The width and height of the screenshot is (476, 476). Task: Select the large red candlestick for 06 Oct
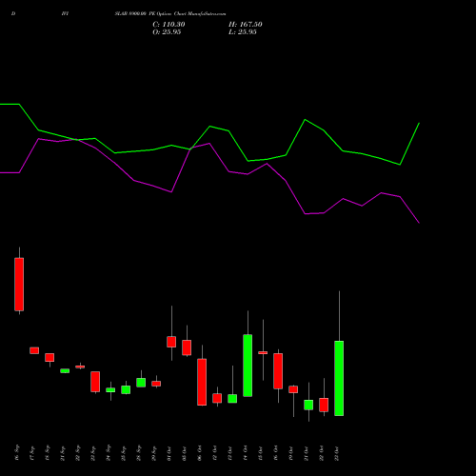(x=202, y=382)
